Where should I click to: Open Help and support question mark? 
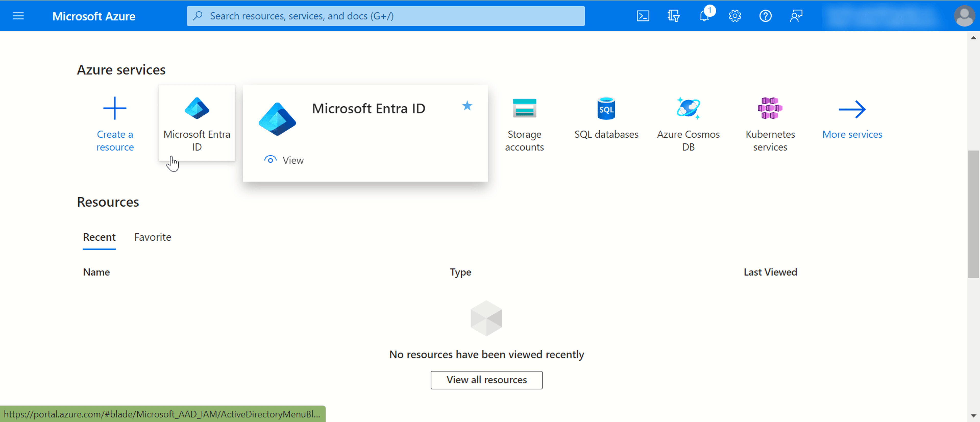point(765,16)
